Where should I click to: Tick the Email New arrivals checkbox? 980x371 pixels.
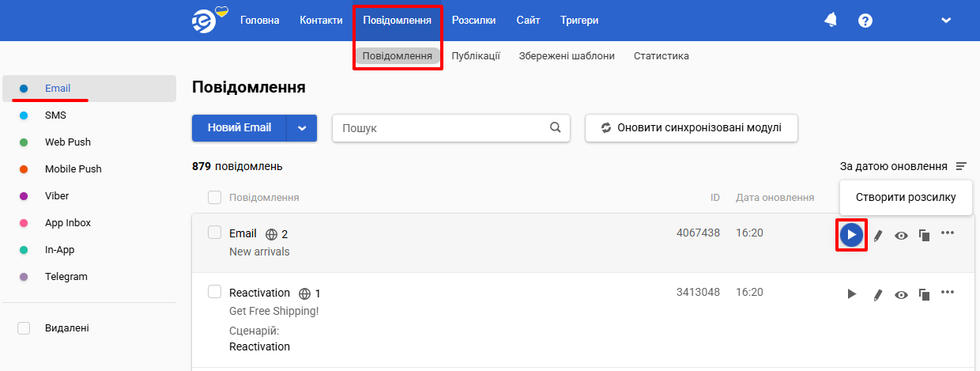click(214, 232)
